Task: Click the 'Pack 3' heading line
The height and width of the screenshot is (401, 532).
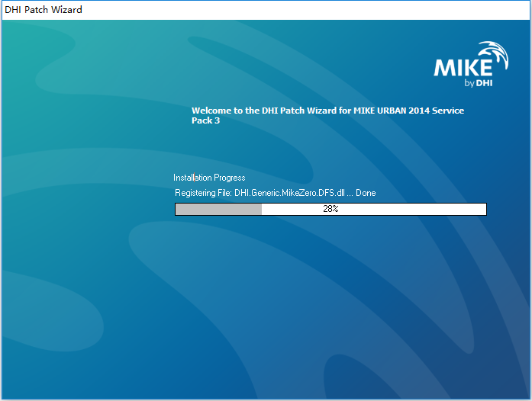Action: (x=205, y=120)
